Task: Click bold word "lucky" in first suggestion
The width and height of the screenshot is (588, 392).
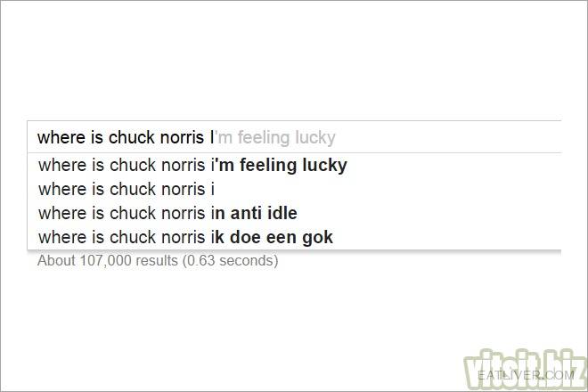Action: point(325,166)
